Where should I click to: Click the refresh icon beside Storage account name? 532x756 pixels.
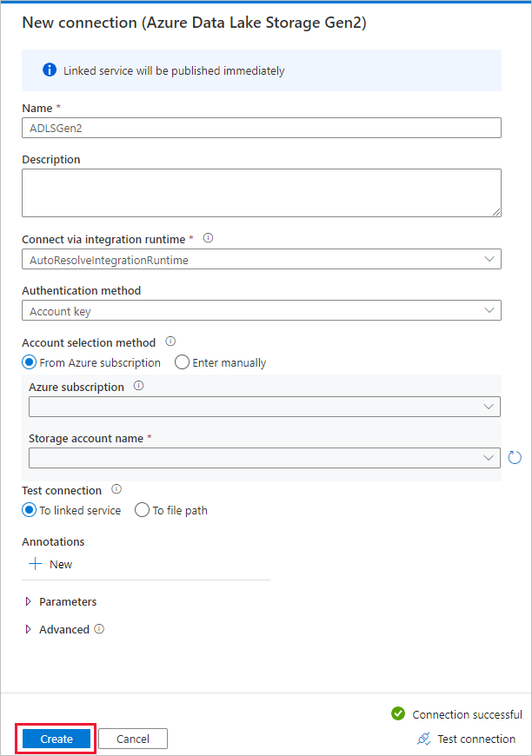(515, 457)
